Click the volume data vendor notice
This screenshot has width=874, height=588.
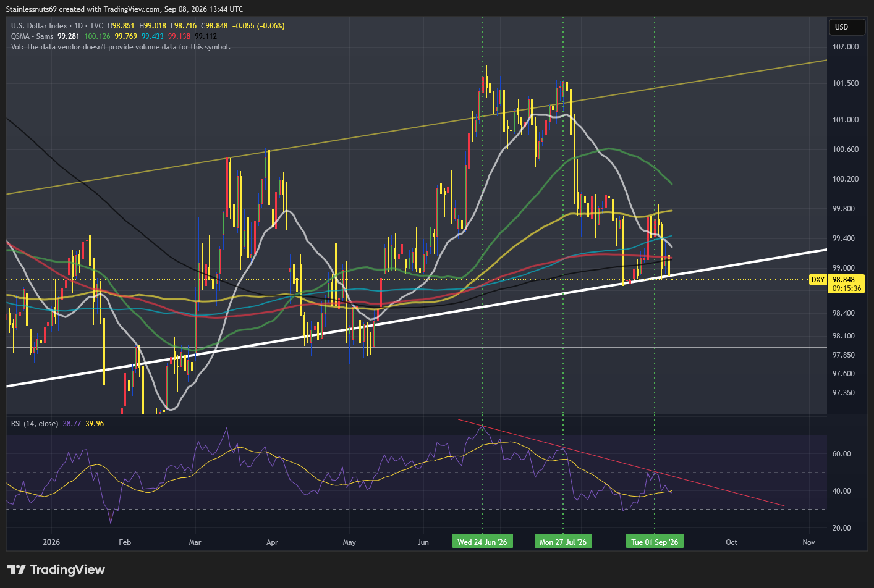[121, 47]
